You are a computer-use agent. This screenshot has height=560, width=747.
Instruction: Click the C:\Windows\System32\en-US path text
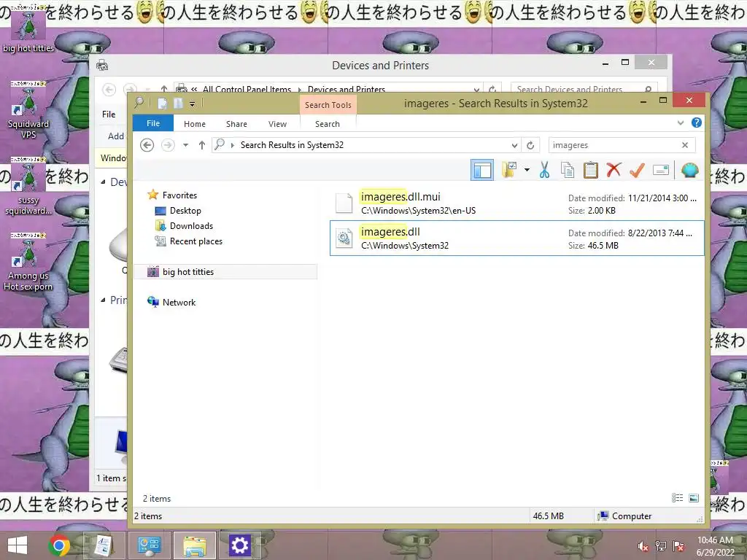click(x=418, y=211)
